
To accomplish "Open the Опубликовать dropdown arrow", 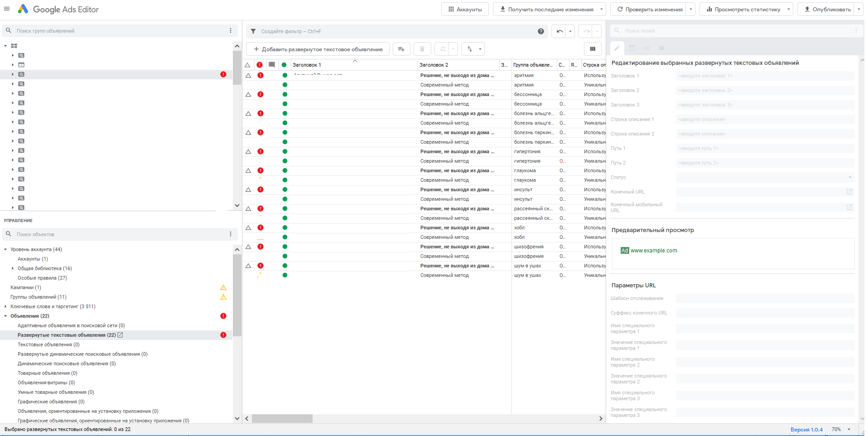I will click(x=858, y=10).
